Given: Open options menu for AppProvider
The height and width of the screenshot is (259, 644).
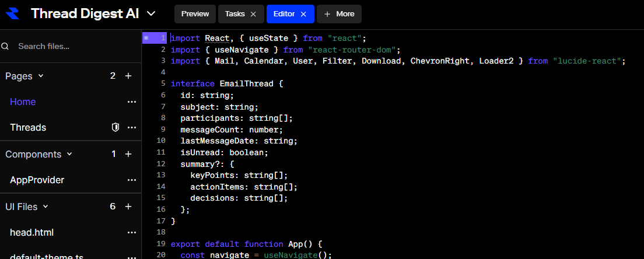Looking at the screenshot, I should [132, 180].
